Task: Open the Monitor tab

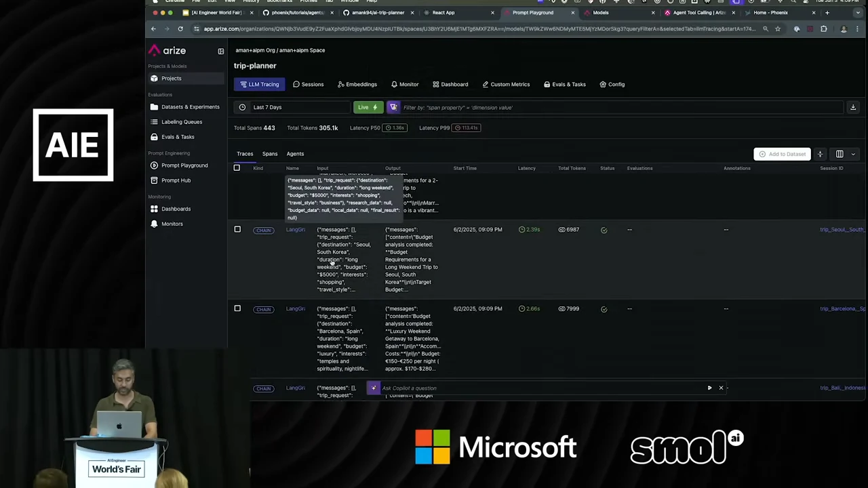Action: [x=405, y=85]
